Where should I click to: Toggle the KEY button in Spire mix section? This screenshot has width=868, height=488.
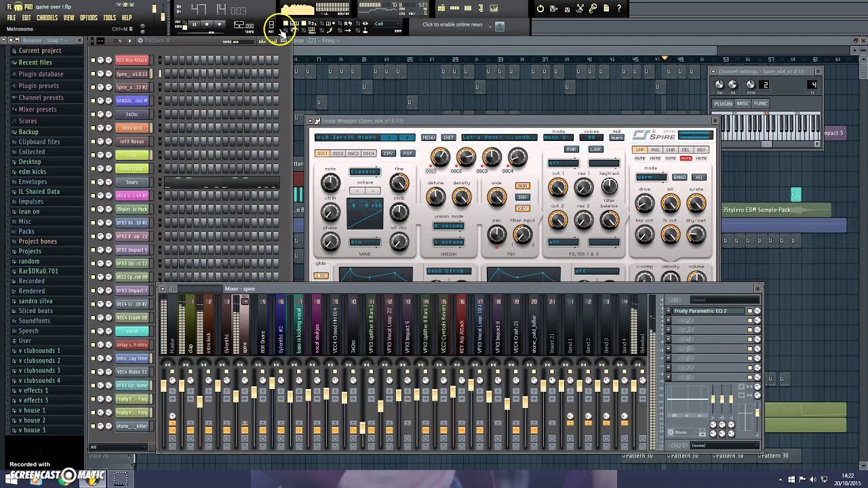[x=522, y=209]
